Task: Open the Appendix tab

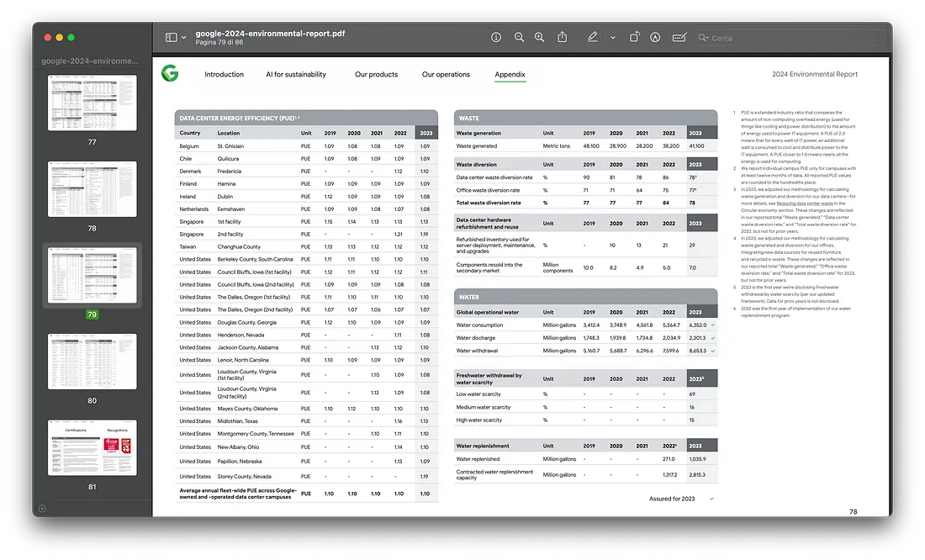Action: (510, 74)
